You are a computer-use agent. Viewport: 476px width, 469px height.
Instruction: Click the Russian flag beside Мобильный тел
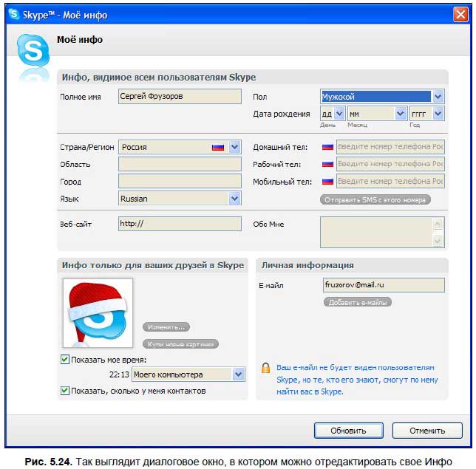(327, 181)
